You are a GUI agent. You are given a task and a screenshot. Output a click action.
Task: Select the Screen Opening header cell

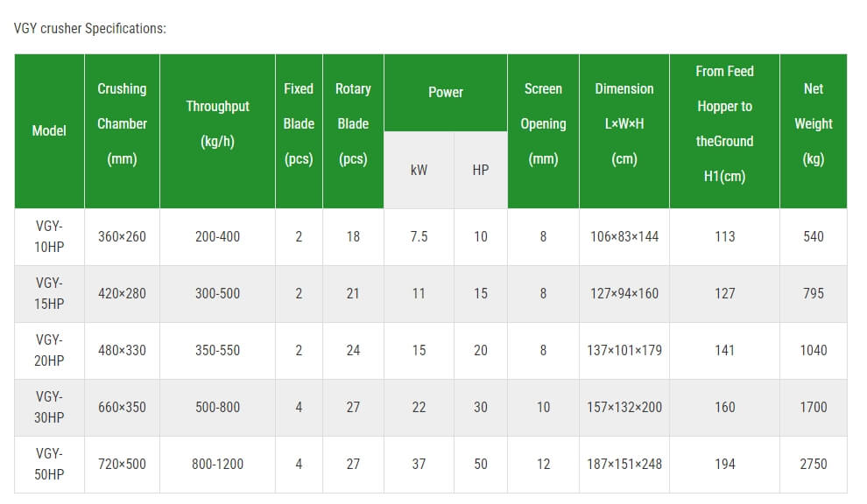(x=543, y=131)
